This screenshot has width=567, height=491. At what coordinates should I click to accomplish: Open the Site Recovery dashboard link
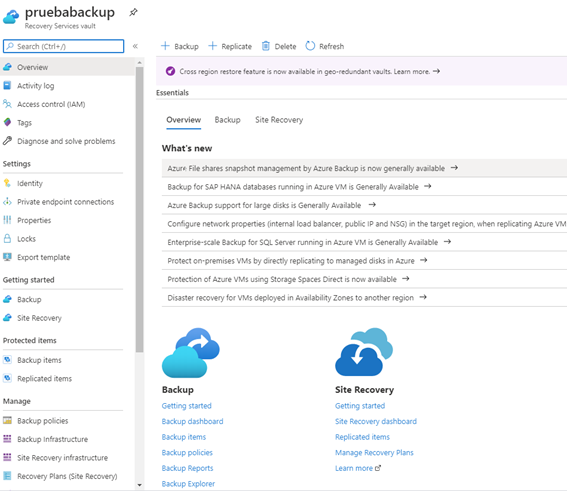tap(376, 421)
